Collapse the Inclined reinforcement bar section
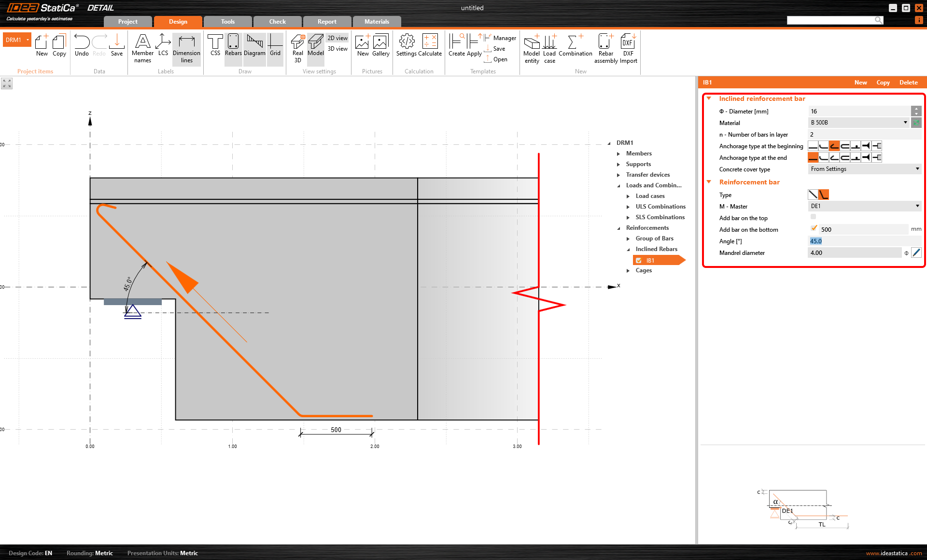 (708, 98)
